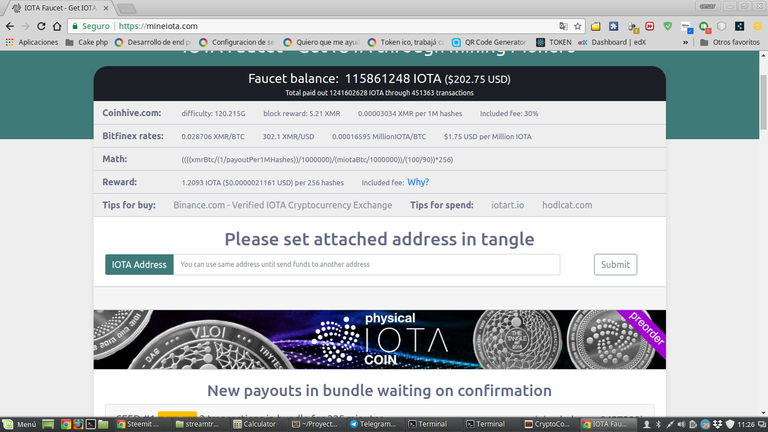
Task: Click the show desktop taskbar icon
Action: coord(48,424)
